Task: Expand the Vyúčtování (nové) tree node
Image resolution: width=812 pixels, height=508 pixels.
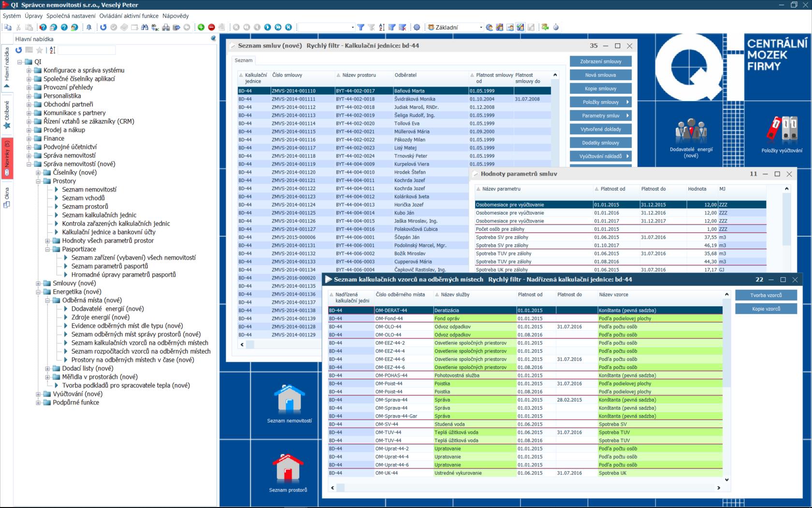Action: point(38,394)
